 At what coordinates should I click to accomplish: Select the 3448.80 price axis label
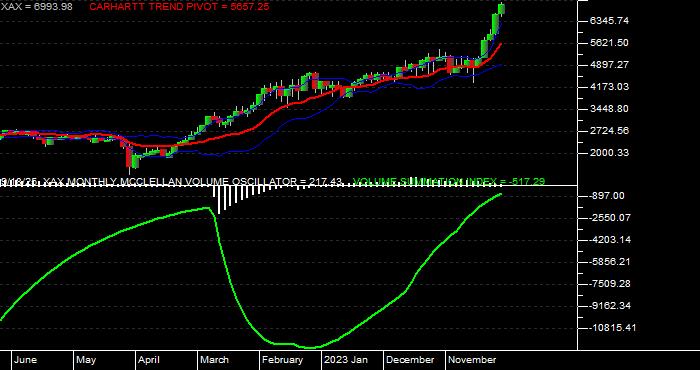tap(609, 108)
